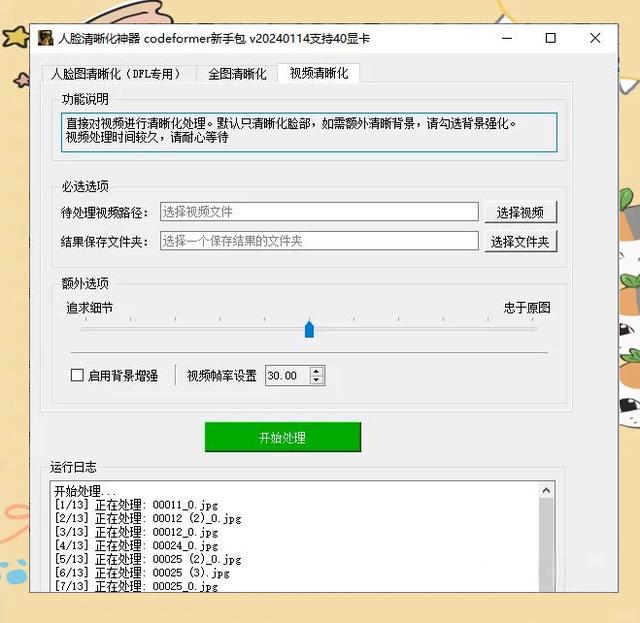This screenshot has width=640, height=623.
Task: Start processing with the green 开始处理 button
Action: 283,437
